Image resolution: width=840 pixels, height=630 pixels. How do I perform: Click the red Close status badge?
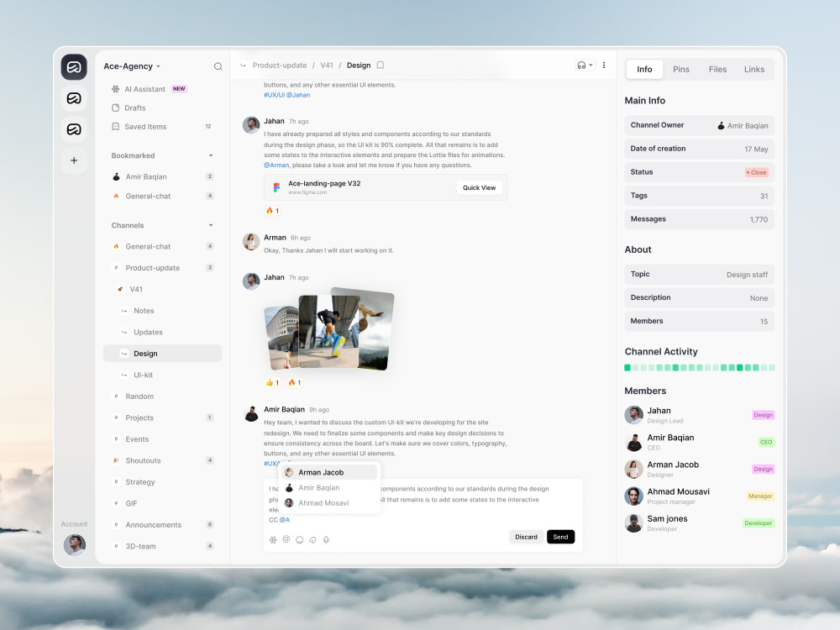[x=757, y=172]
